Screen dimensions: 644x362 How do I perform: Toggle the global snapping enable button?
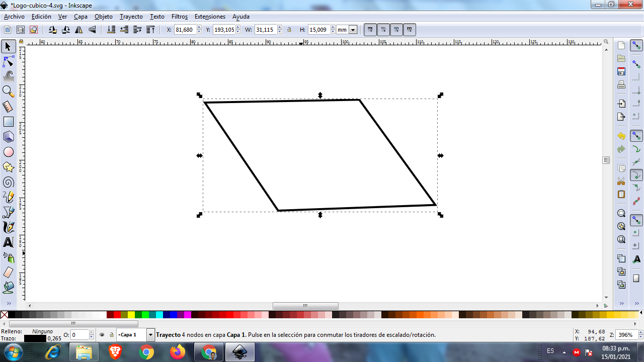[636, 46]
